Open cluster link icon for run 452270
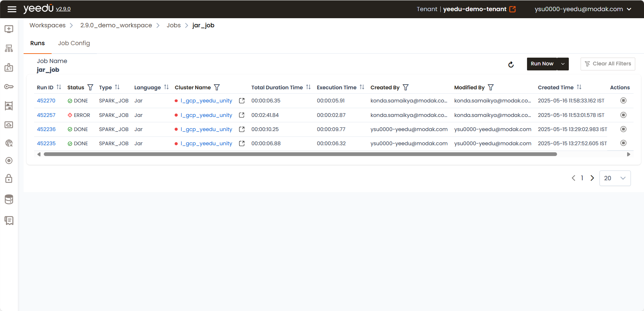Viewport: 644px width, 311px height. coord(242,101)
